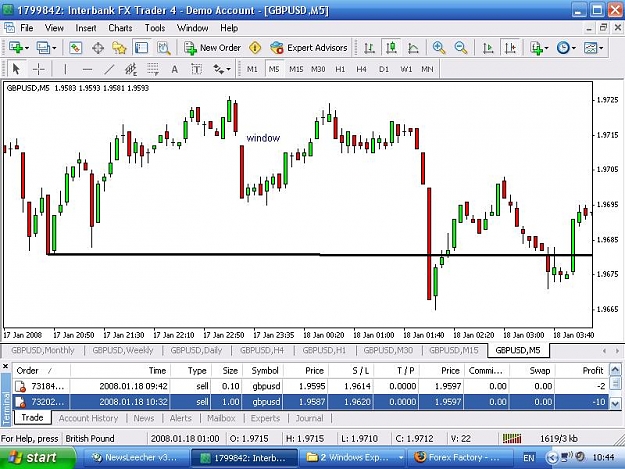
Task: Open the Insert menu
Action: [86, 28]
